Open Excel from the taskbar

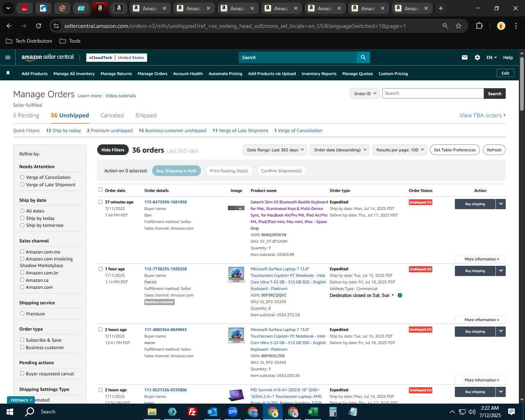click(313, 412)
